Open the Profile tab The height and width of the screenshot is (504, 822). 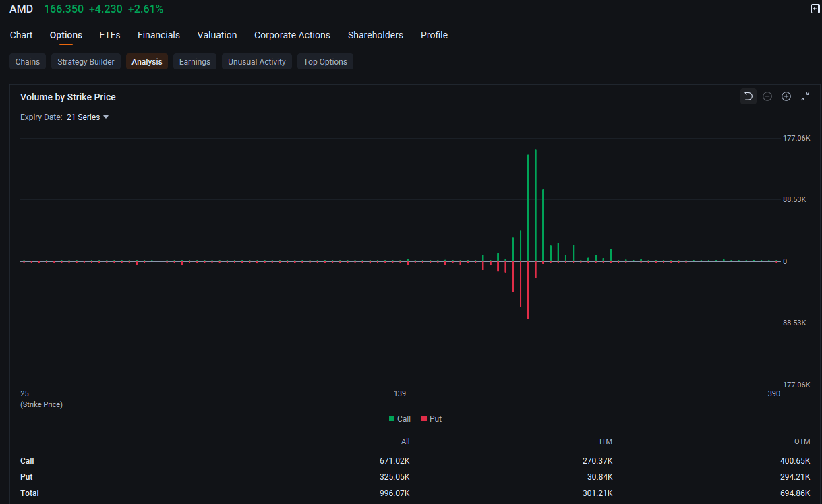pyautogui.click(x=434, y=35)
